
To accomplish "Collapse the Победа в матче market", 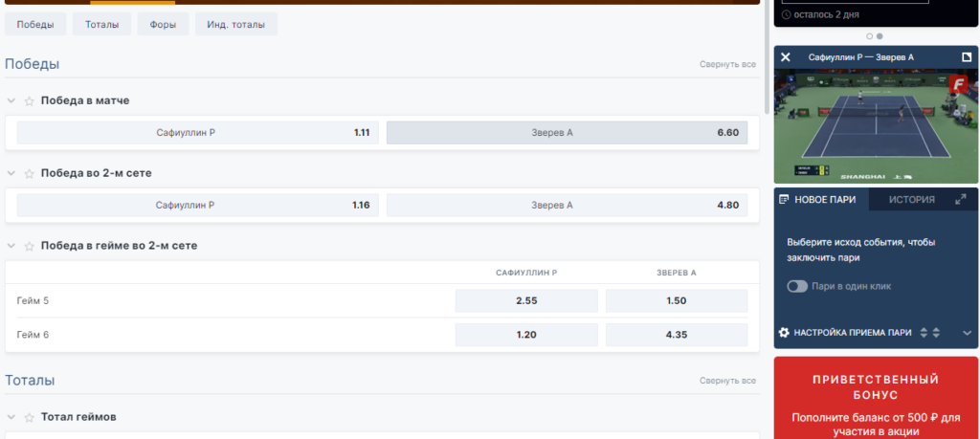I will click(11, 100).
